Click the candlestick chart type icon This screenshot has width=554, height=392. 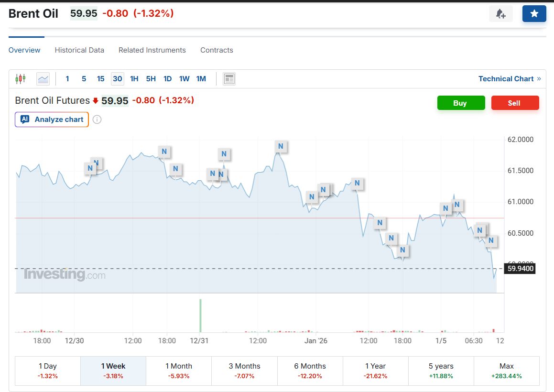[x=20, y=79]
